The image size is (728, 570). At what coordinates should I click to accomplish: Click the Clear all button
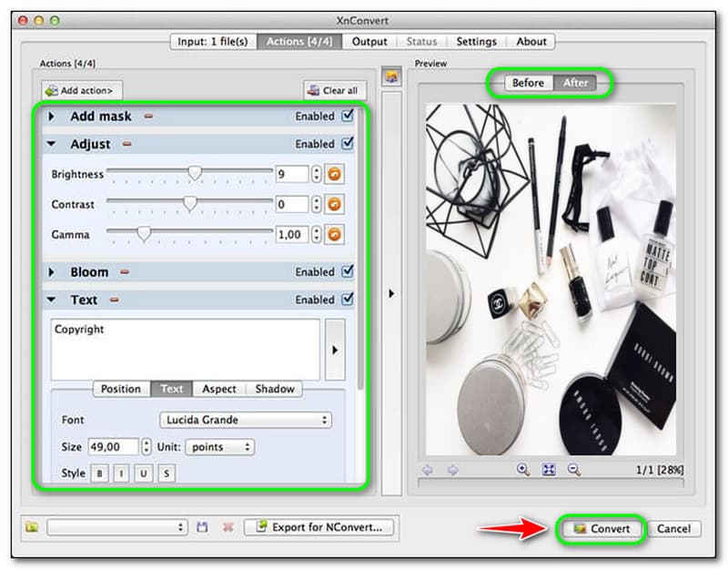click(335, 90)
